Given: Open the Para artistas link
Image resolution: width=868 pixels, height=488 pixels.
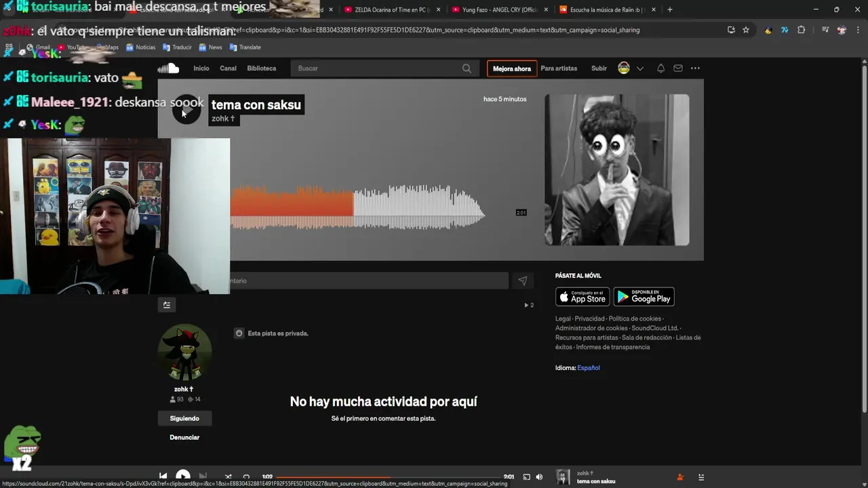Looking at the screenshot, I should click(559, 68).
